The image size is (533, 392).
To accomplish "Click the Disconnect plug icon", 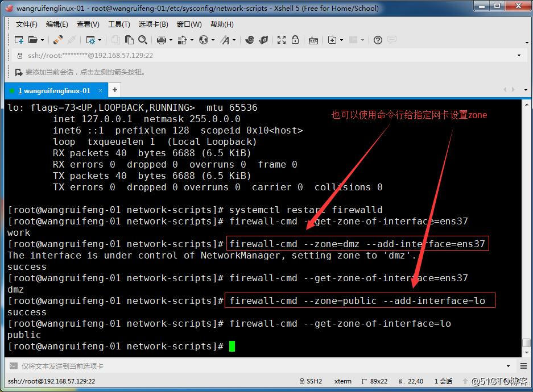I will [x=71, y=40].
